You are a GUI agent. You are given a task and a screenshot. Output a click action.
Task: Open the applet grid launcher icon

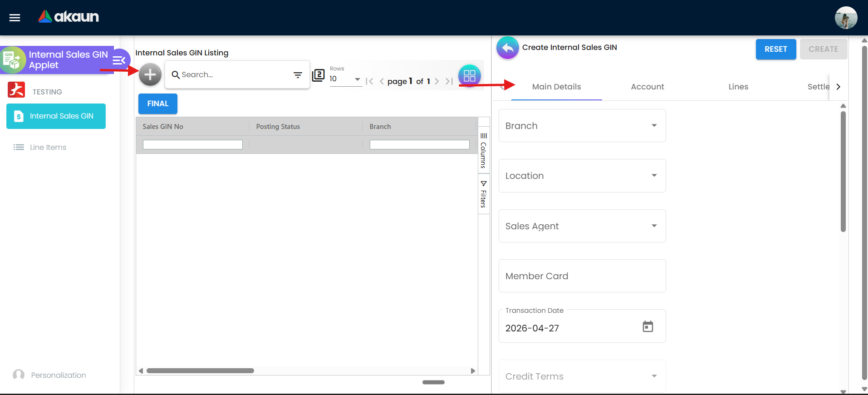(x=470, y=76)
